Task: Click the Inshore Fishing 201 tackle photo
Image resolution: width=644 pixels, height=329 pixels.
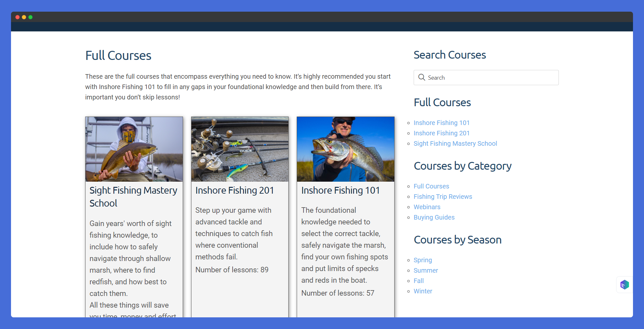Action: pyautogui.click(x=240, y=149)
